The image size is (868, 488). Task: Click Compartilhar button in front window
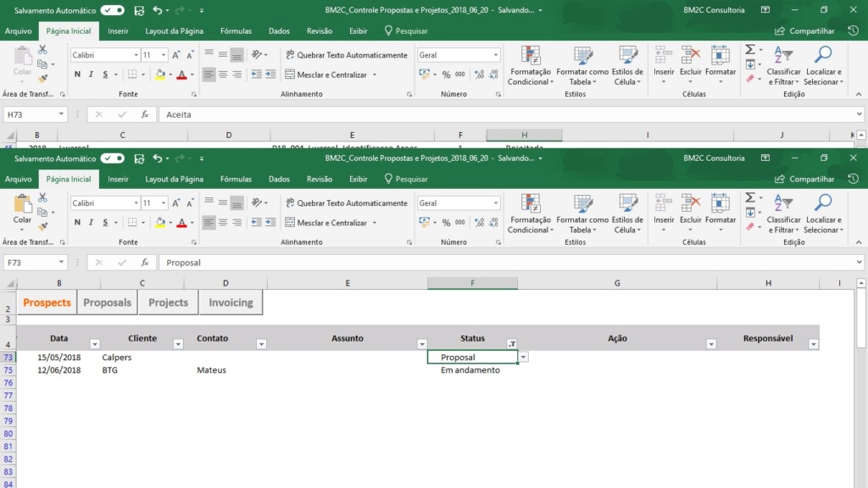pyautogui.click(x=805, y=180)
